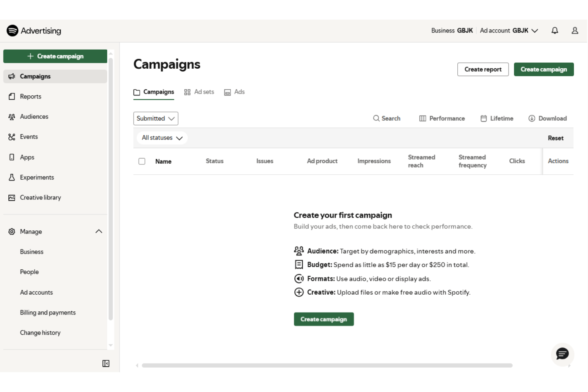This screenshot has height=392, width=588.
Task: Click top-right Create campaign button
Action: [544, 70]
